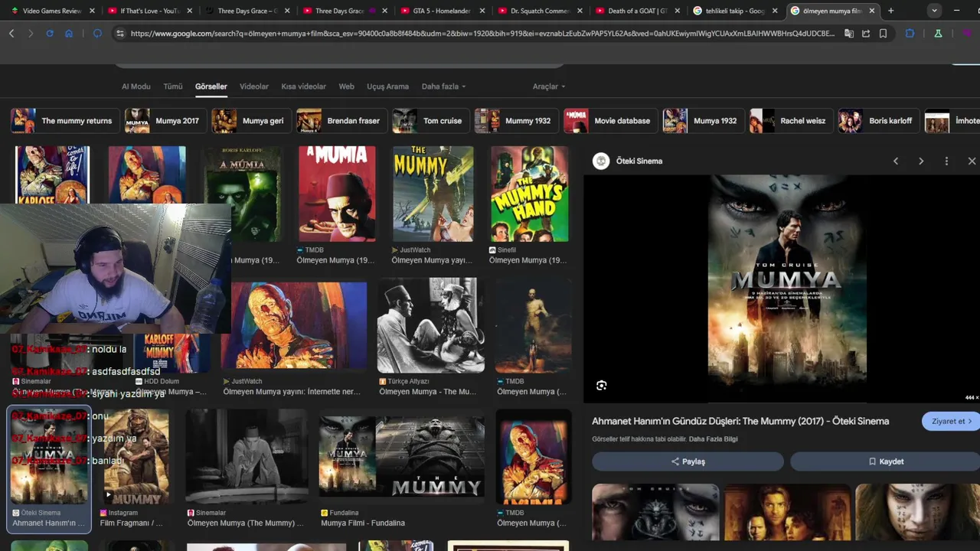The width and height of the screenshot is (980, 551).
Task: Open the green flask labs icon
Action: coord(938,34)
